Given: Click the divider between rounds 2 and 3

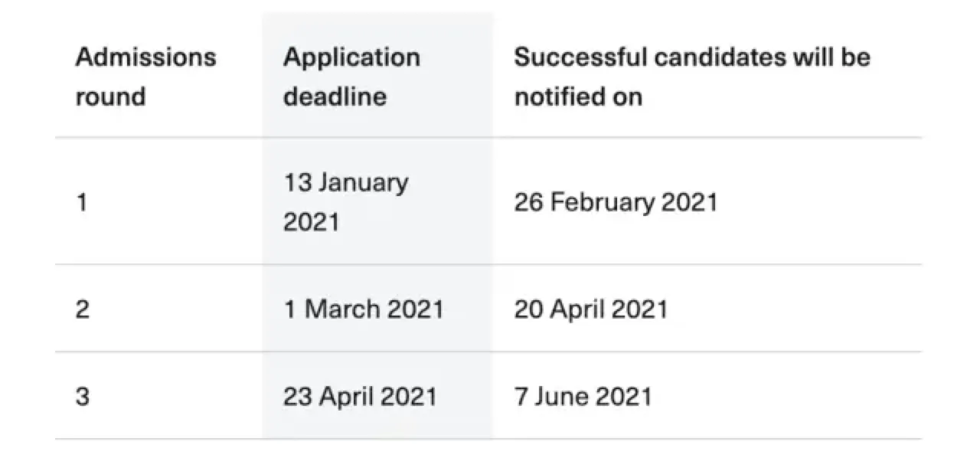Looking at the screenshot, I should (x=488, y=352).
